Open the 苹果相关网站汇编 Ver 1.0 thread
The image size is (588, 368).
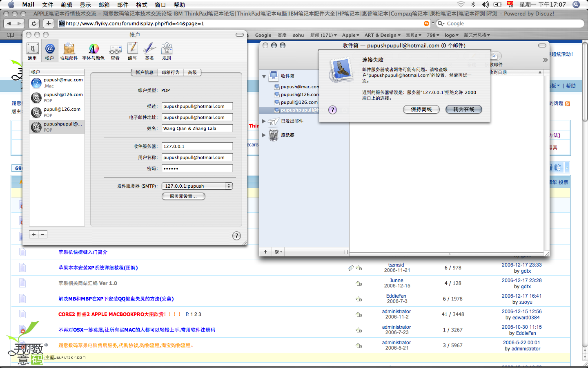[88, 283]
